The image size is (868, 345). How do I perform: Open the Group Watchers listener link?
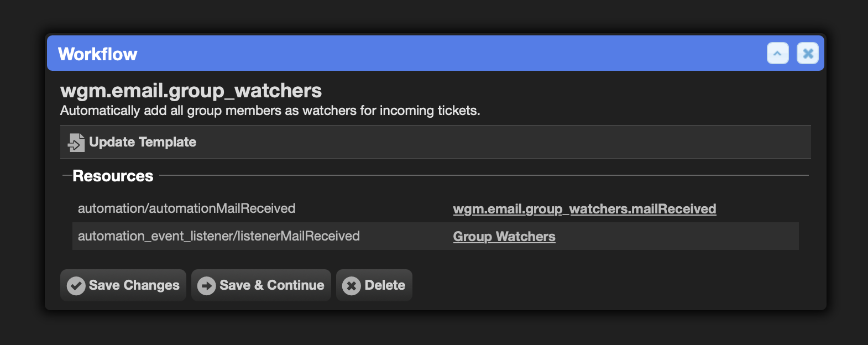[504, 237]
